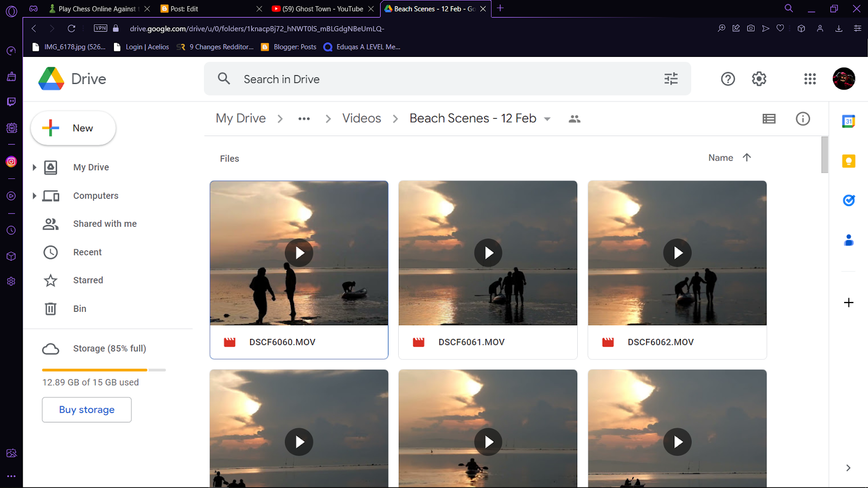Open the Name sort options
Viewport: 868px width, 488px height.
(720, 158)
